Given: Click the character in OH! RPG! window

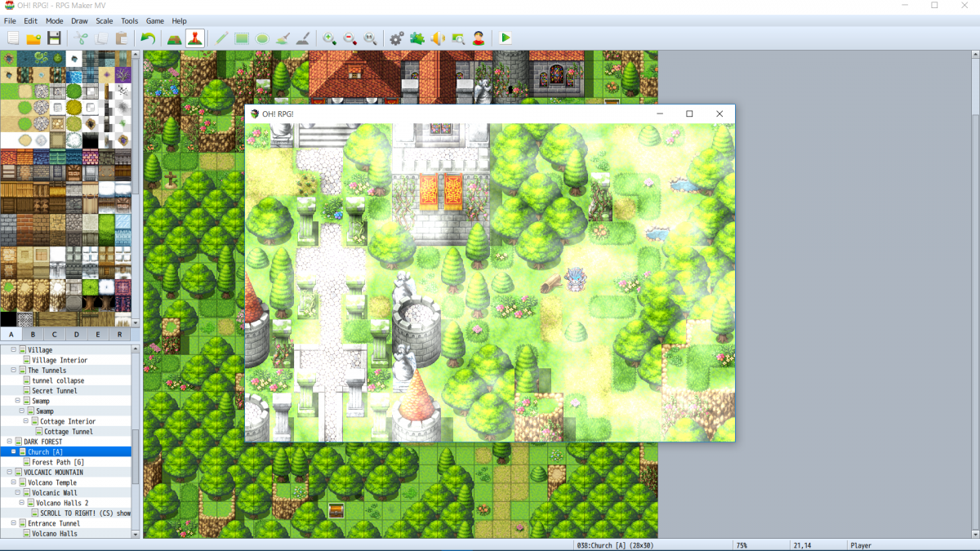Looking at the screenshot, I should point(577,278).
